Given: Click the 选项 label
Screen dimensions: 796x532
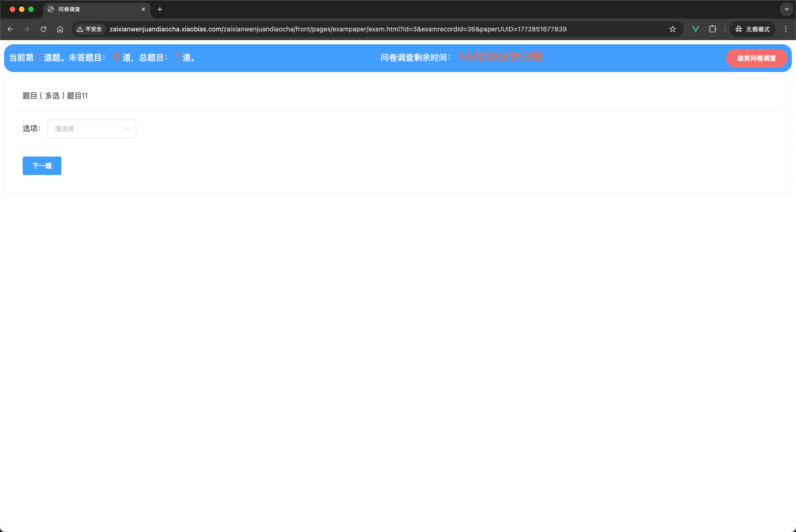Looking at the screenshot, I should 31,128.
